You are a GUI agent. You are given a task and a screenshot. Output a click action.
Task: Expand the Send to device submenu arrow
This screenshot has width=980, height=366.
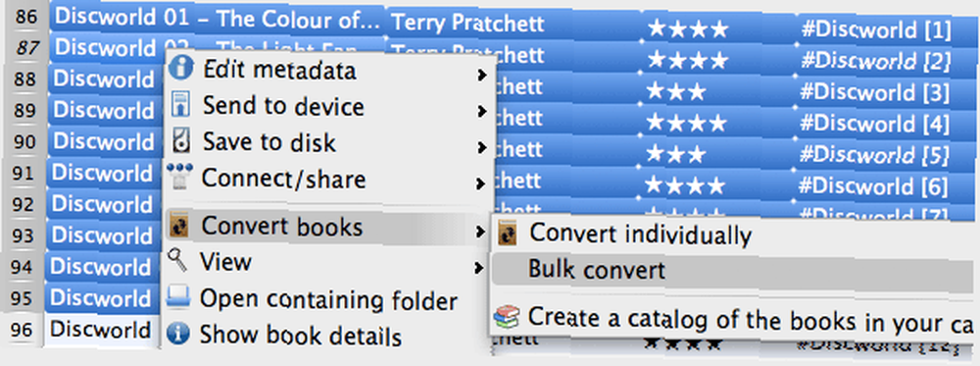coord(480,112)
